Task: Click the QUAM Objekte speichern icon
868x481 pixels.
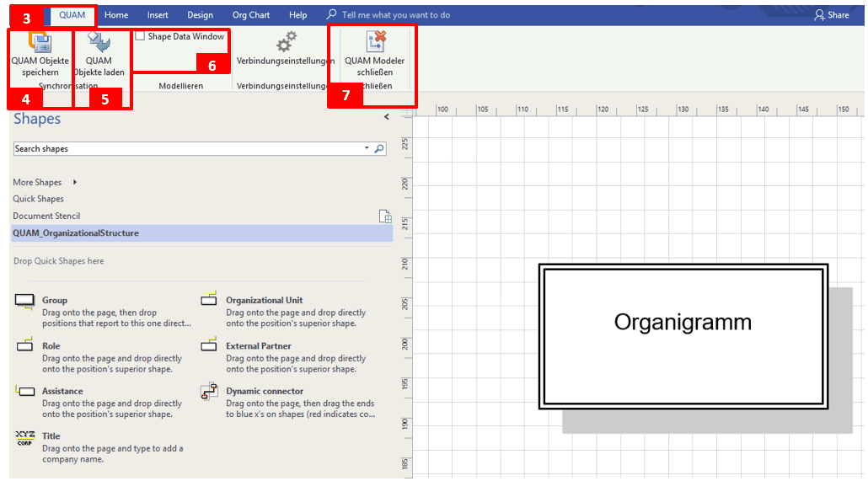Action: pyautogui.click(x=40, y=42)
